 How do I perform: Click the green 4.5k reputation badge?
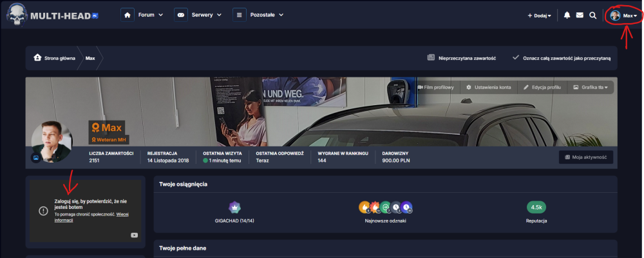536,207
